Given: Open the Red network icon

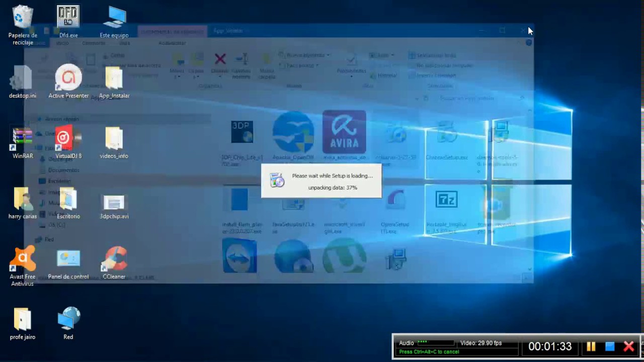Looking at the screenshot, I should click(68, 324).
